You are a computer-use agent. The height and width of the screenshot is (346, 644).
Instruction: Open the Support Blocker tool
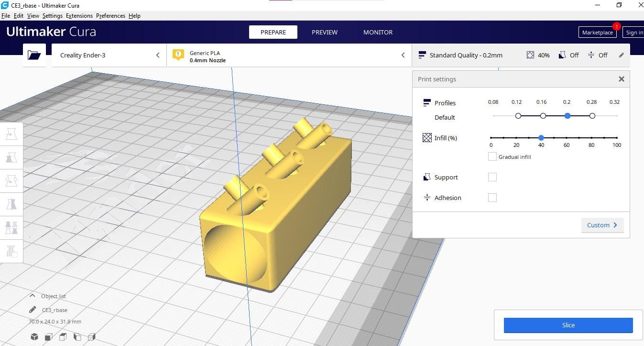point(11,251)
